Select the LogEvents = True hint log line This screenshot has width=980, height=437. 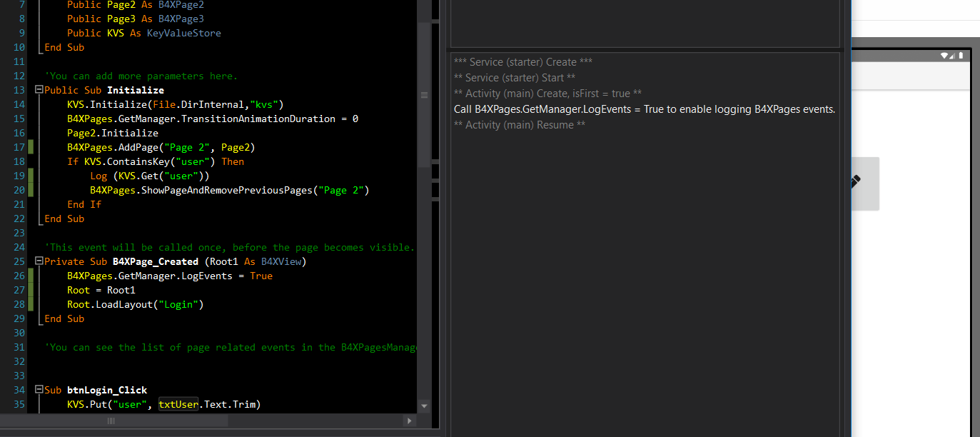645,109
